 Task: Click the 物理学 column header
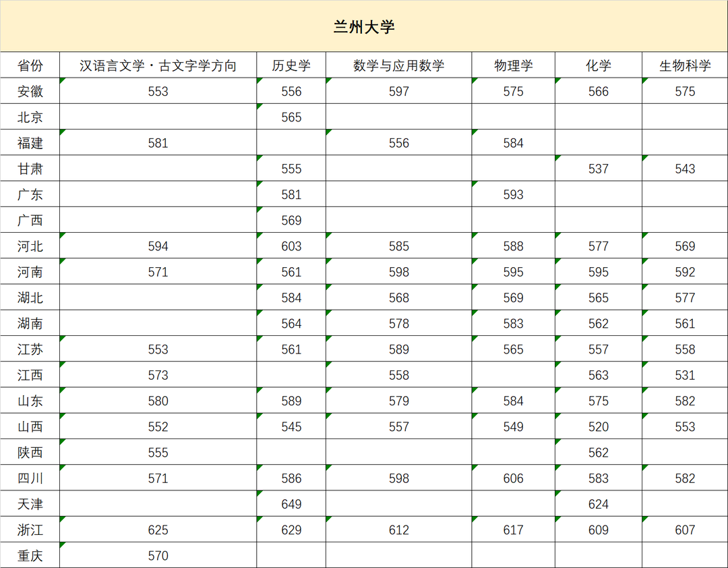point(513,65)
